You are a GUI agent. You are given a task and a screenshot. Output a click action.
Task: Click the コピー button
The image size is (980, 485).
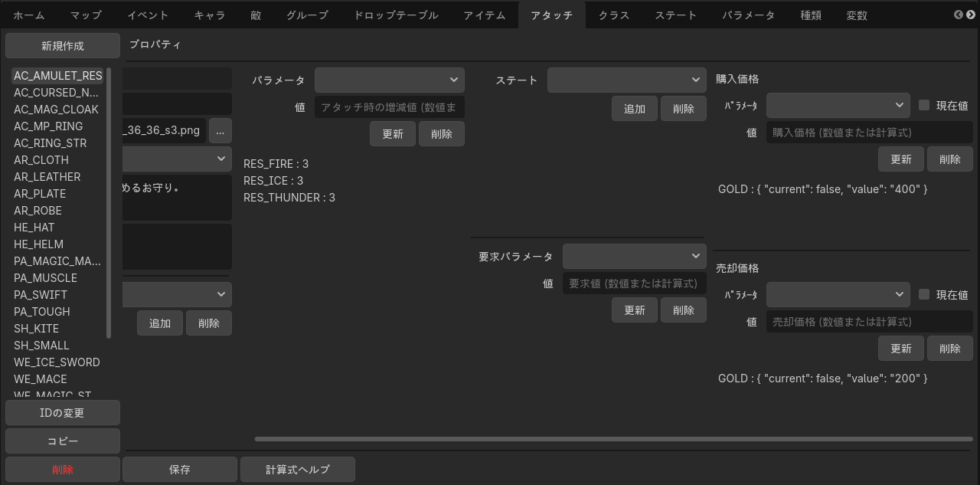click(63, 441)
